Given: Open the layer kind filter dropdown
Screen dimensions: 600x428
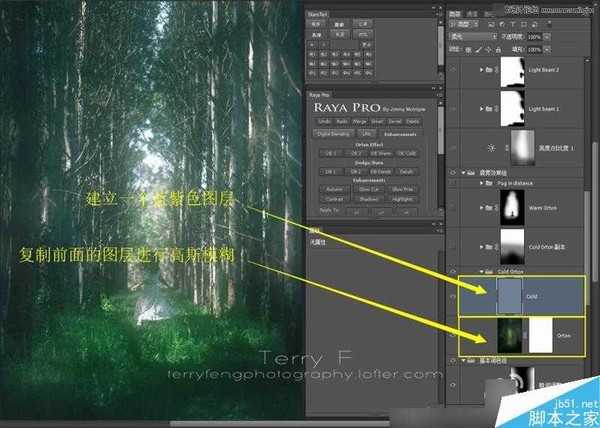Looking at the screenshot, I should (465, 24).
